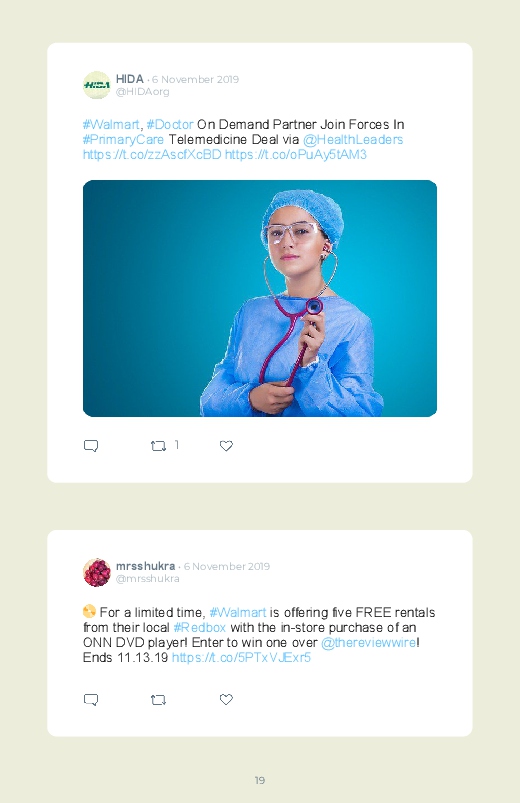Open the HIDA profile avatar

97,85
